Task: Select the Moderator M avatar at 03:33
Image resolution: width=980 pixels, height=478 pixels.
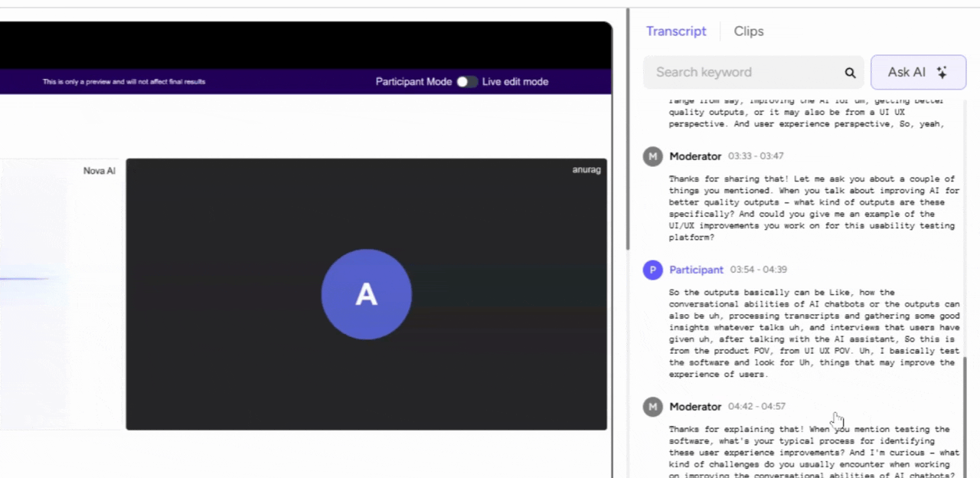Action: click(x=652, y=156)
